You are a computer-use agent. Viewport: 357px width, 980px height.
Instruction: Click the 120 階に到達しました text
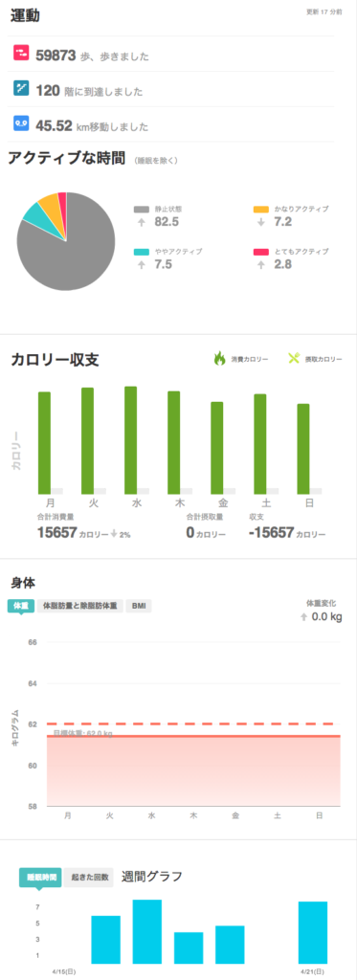pos(89,91)
